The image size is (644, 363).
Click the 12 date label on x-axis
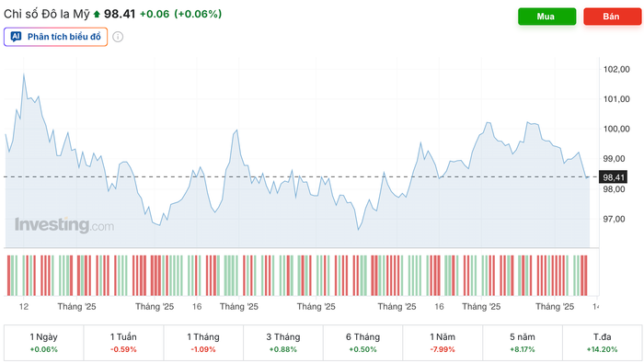pos(24,306)
